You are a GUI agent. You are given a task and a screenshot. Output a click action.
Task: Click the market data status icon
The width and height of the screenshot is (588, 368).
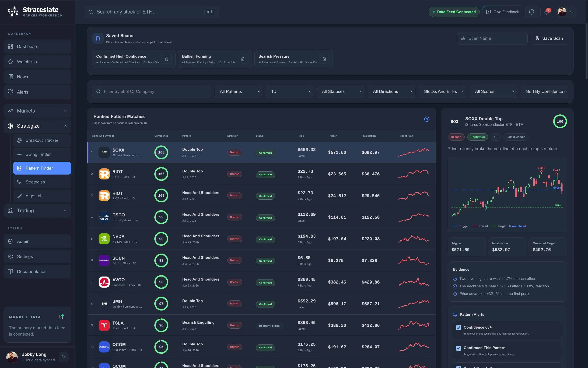pyautogui.click(x=61, y=317)
